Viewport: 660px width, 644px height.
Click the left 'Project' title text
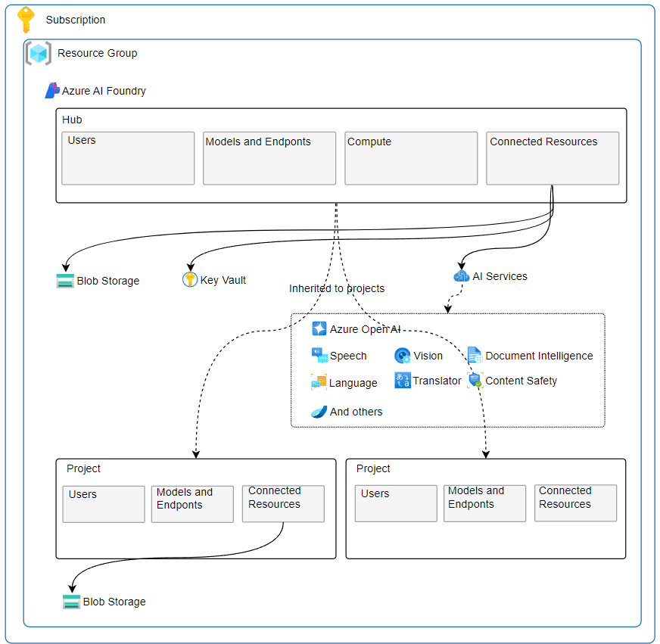(83, 468)
